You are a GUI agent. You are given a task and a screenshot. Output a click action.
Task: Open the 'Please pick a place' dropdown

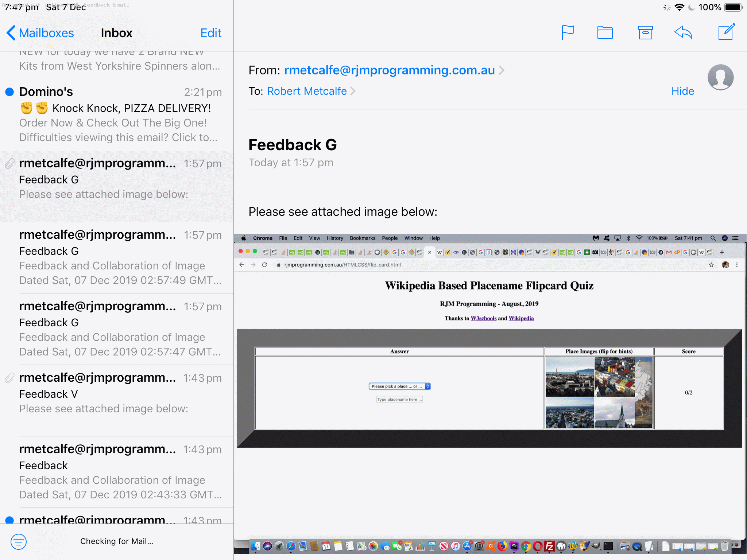tap(399, 386)
